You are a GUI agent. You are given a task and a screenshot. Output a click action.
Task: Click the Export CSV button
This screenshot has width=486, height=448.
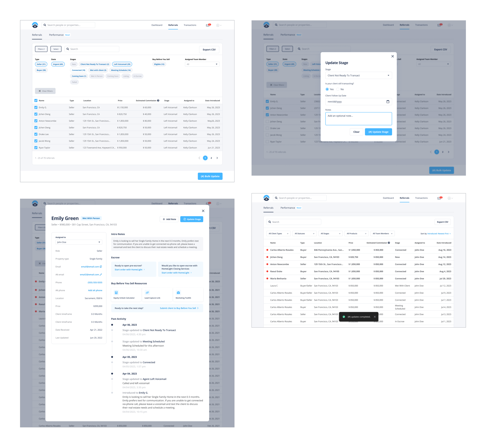coord(209,49)
